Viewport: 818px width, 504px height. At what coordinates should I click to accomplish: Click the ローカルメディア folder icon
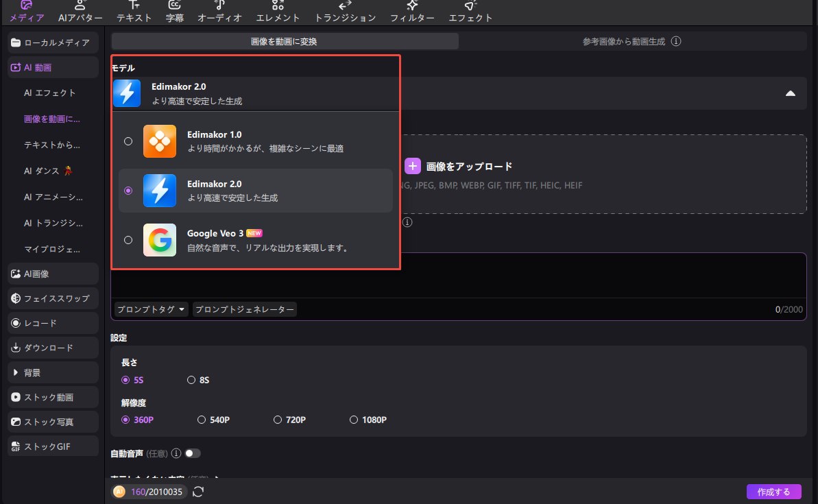coord(16,43)
